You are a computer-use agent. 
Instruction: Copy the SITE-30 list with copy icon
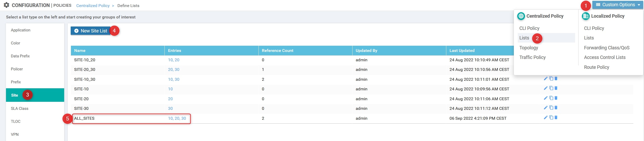coord(551,108)
